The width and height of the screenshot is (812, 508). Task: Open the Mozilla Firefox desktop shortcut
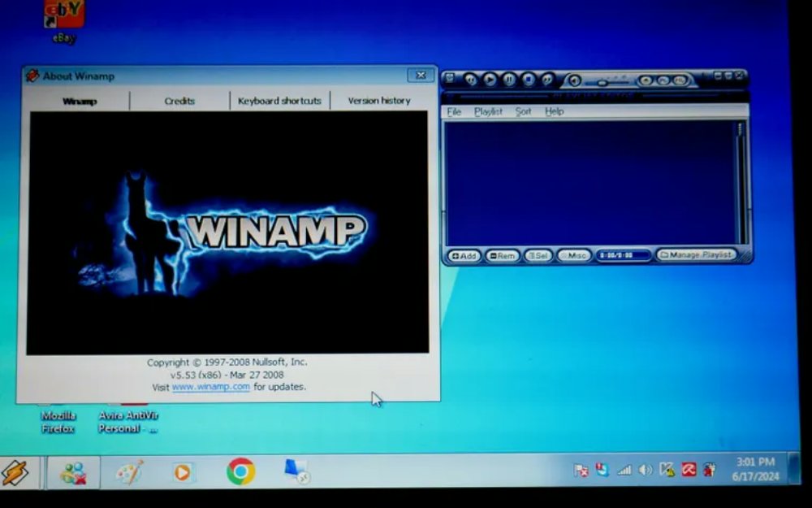pos(58,419)
